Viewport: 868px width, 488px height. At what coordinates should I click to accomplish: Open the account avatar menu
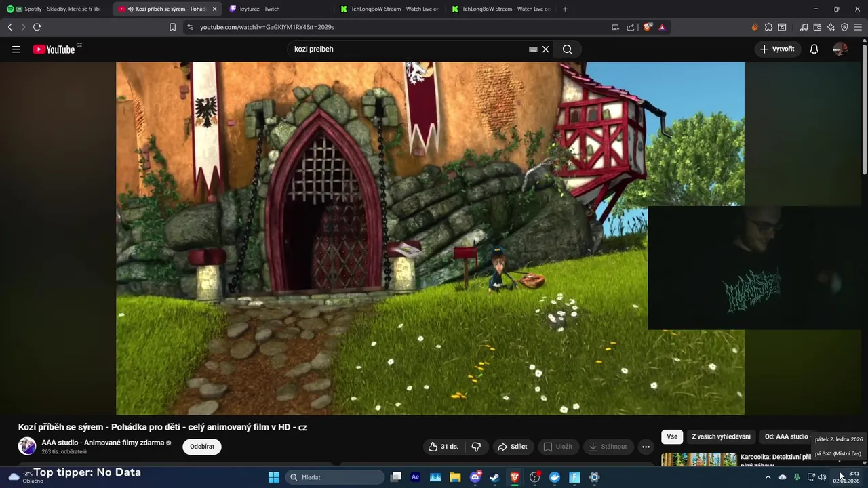[x=840, y=49]
